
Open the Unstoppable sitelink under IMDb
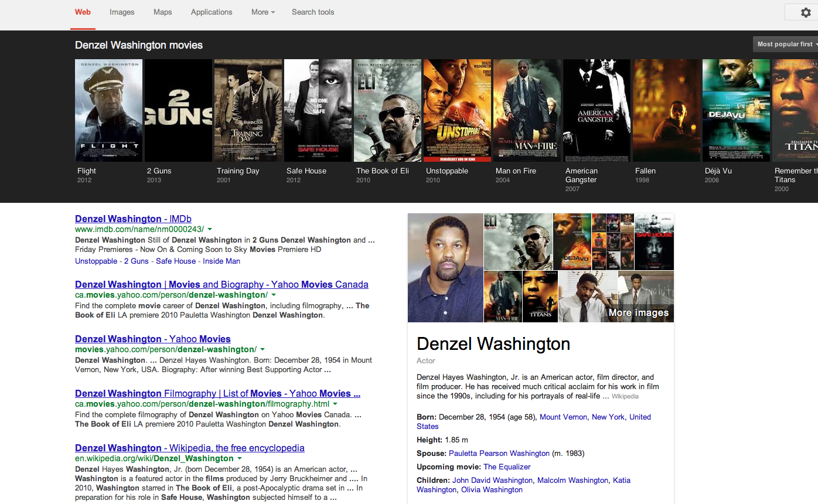(x=96, y=261)
